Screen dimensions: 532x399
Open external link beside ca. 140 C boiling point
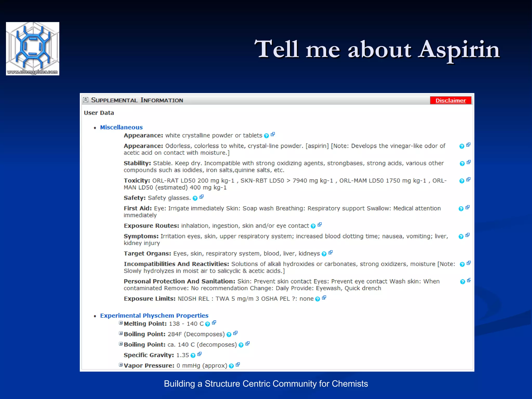[248, 344]
